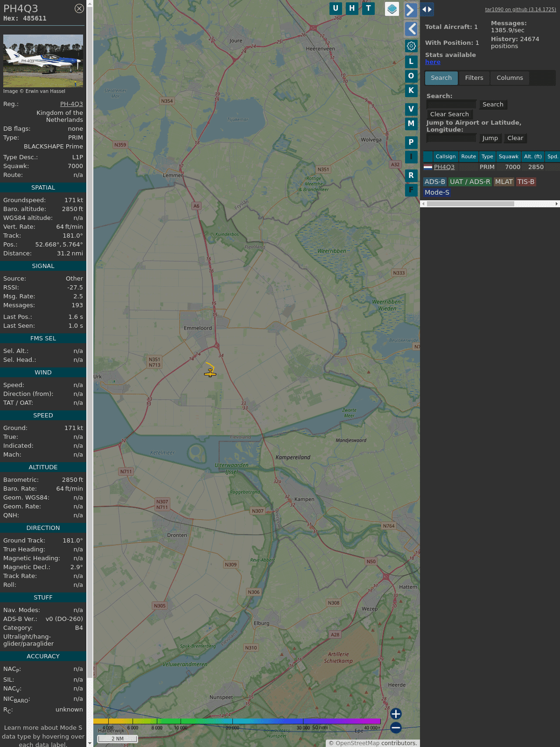Click Squawk value 7000 in info panel
Screen dimensions: 560x747
(x=75, y=166)
